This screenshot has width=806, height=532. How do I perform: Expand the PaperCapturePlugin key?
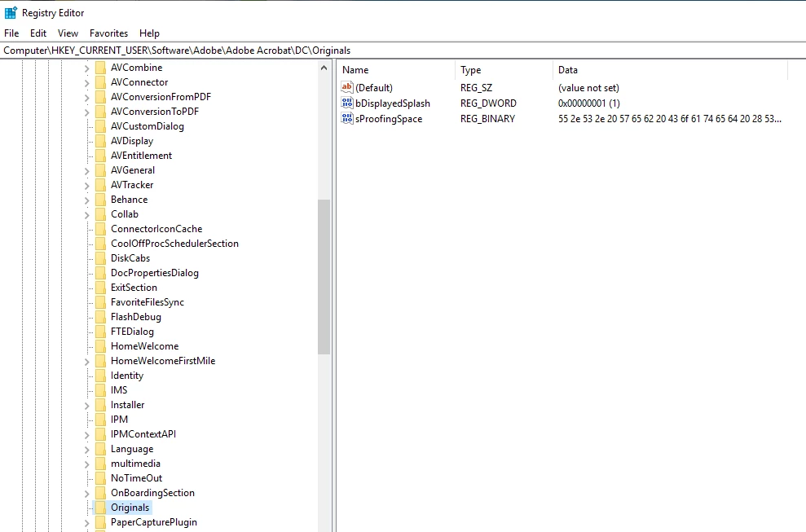point(86,523)
